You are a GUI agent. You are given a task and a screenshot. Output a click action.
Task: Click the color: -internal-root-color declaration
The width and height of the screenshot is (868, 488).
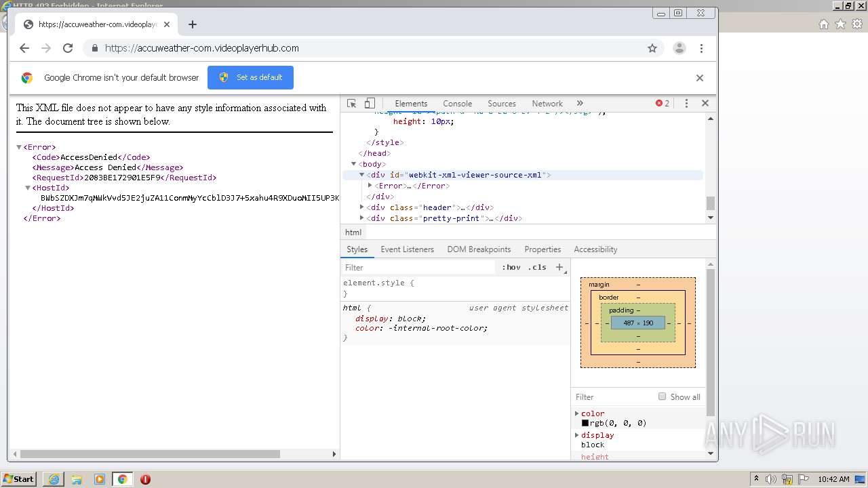point(421,328)
